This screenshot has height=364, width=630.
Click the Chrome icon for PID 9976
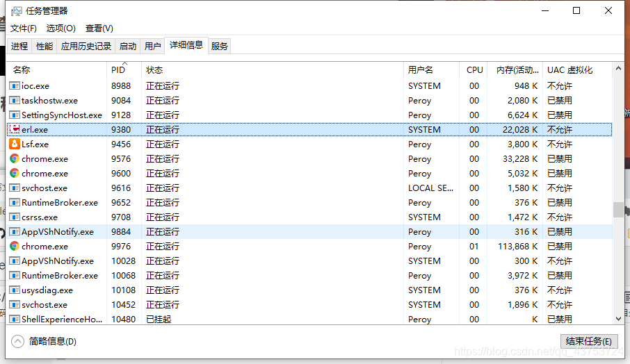click(x=15, y=247)
